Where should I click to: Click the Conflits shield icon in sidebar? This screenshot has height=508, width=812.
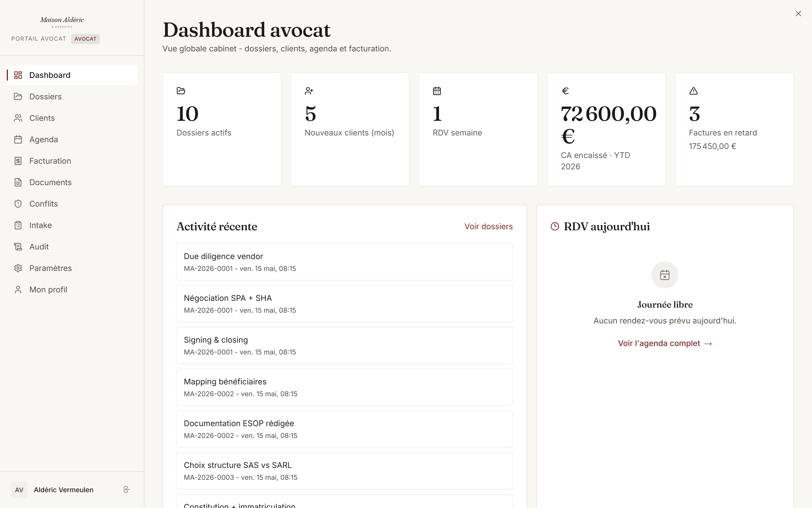pos(18,204)
